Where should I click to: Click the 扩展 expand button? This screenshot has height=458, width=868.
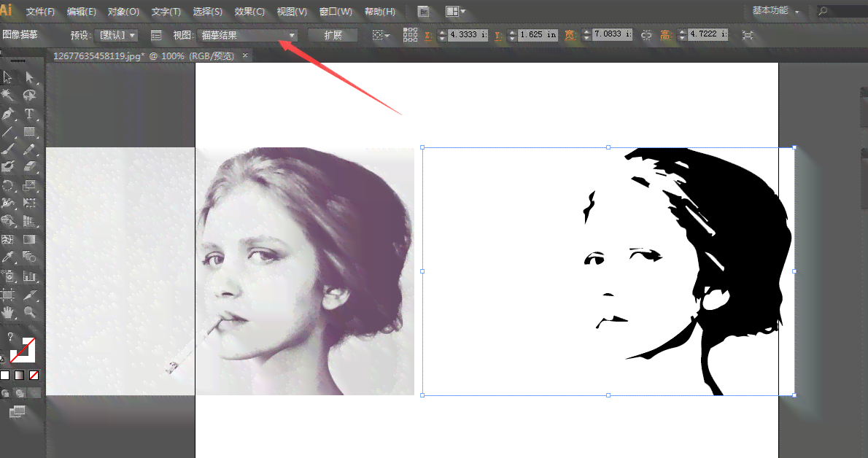333,35
